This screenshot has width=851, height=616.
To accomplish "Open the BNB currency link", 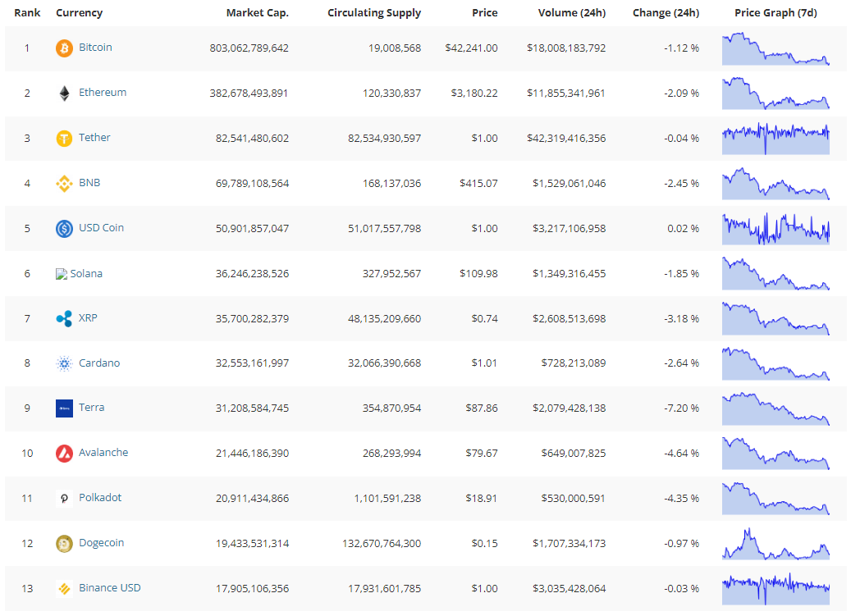I will [x=89, y=182].
